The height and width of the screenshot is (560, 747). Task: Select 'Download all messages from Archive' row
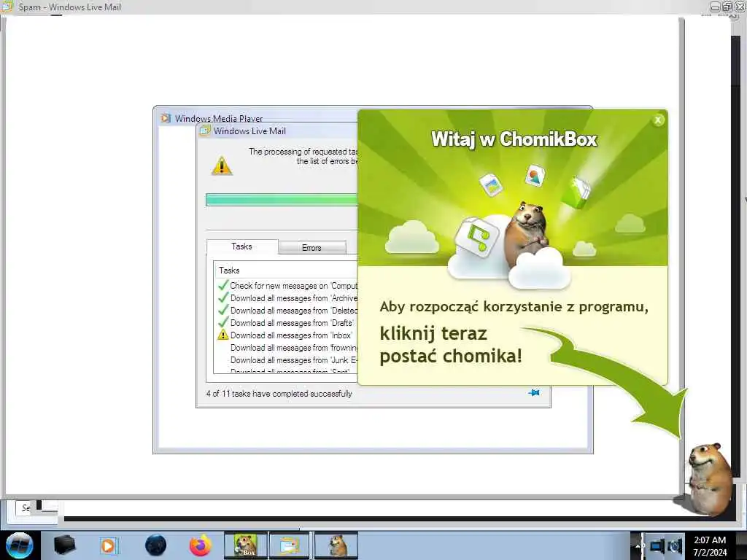point(287,298)
